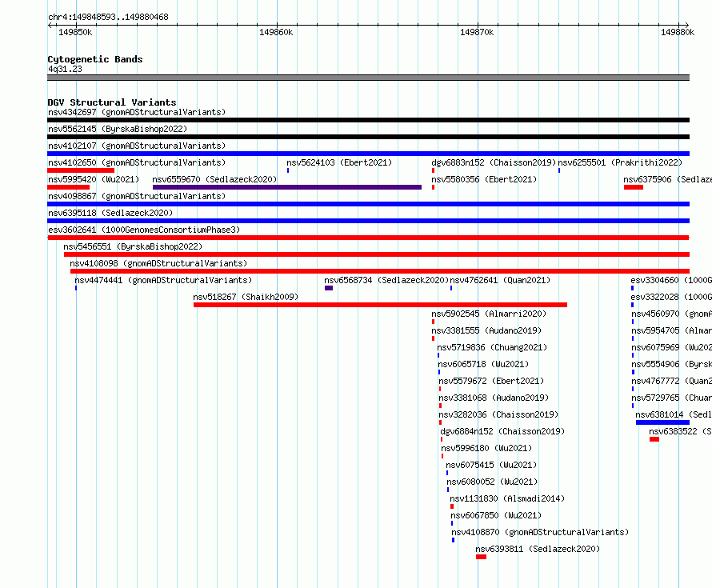This screenshot has width=712, height=588.
Task: Click the nsv6255501 Prakrithi2022 label
Action: [x=620, y=162]
